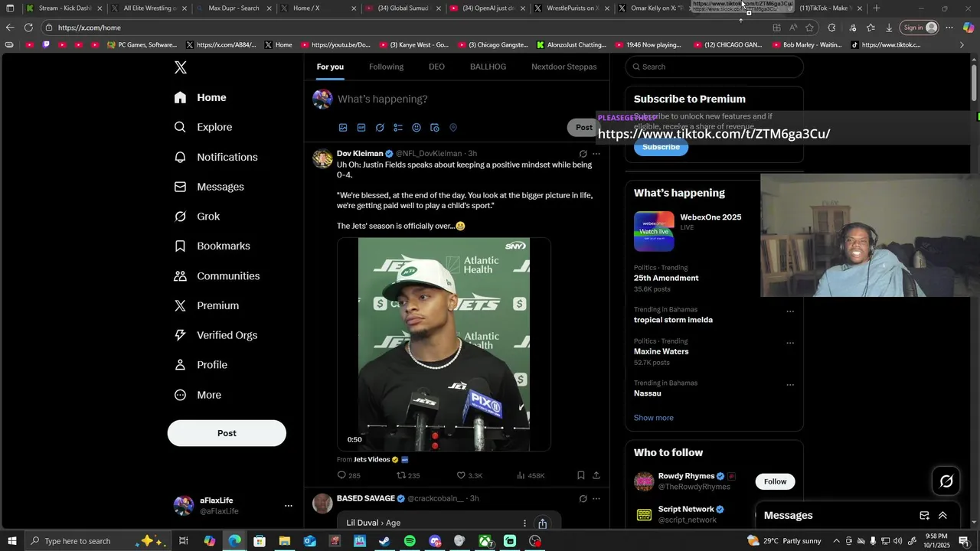This screenshot has width=980, height=551.
Task: Open Steam from the Windows taskbar
Action: 384,541
